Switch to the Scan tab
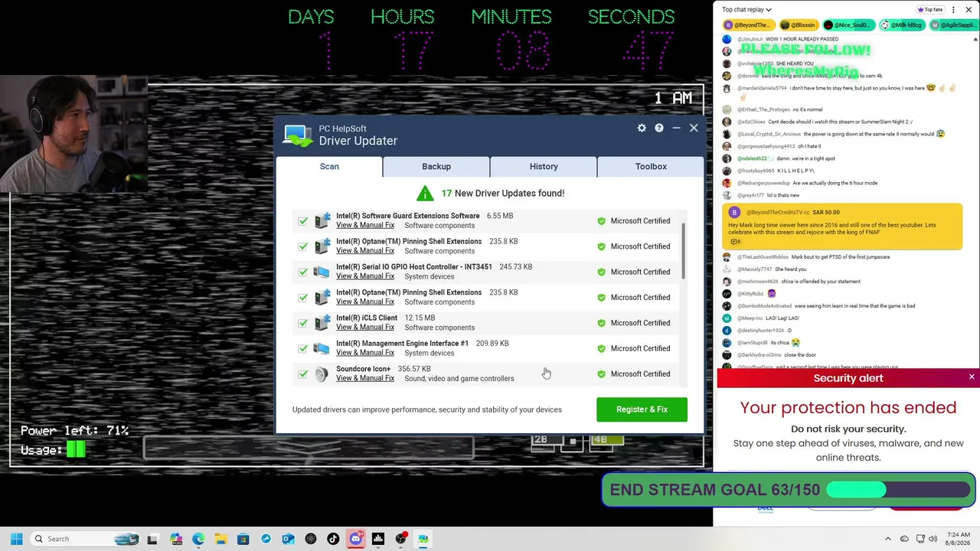This screenshot has width=980, height=551. click(329, 166)
